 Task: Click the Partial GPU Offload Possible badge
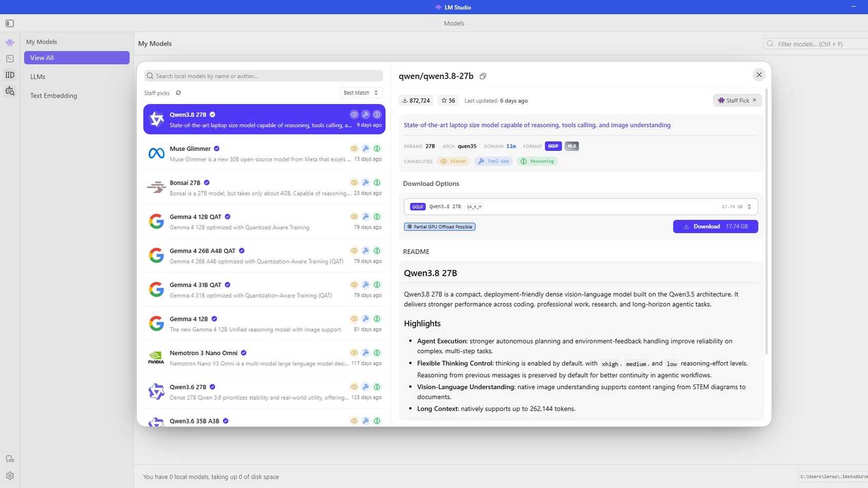coord(440,227)
